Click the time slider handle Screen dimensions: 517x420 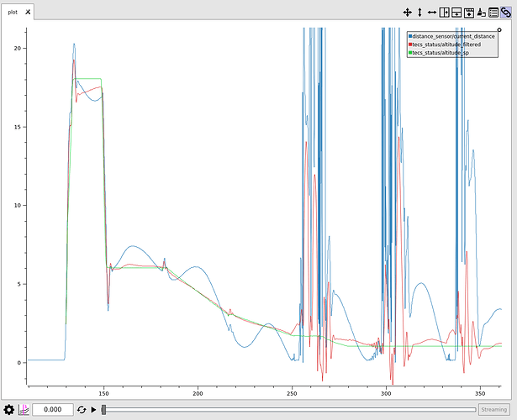[103, 410]
